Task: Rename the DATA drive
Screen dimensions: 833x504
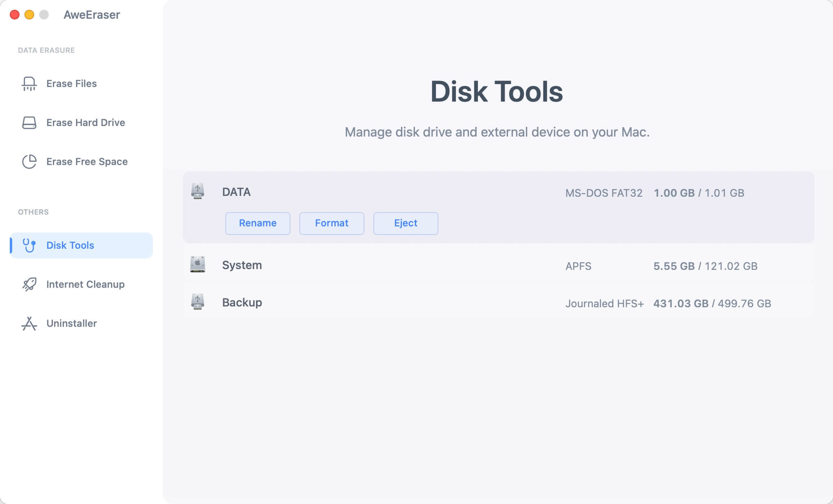Action: pyautogui.click(x=258, y=223)
